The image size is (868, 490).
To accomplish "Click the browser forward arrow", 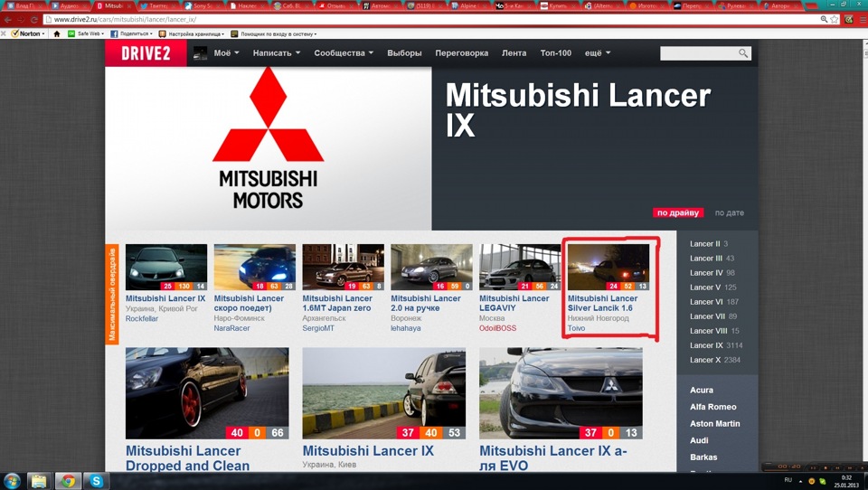I will tap(21, 19).
